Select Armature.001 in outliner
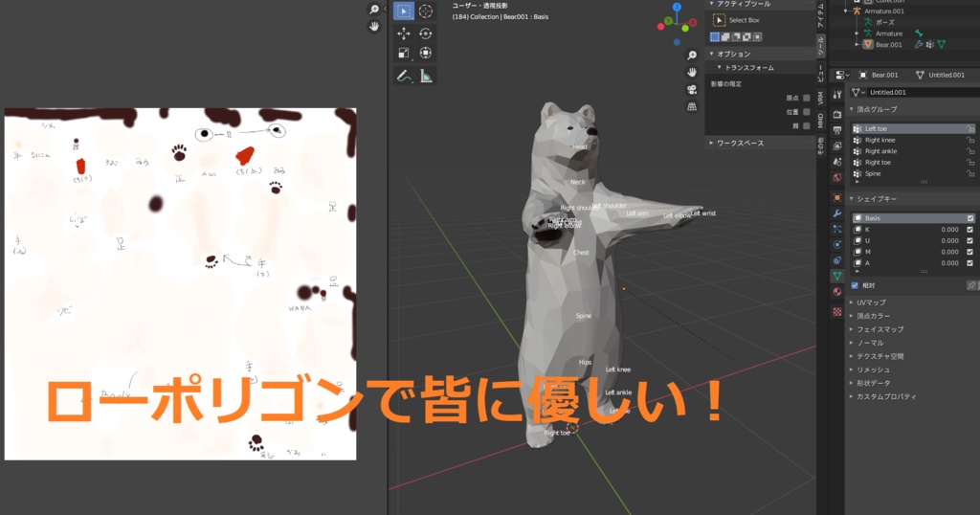 click(883, 11)
